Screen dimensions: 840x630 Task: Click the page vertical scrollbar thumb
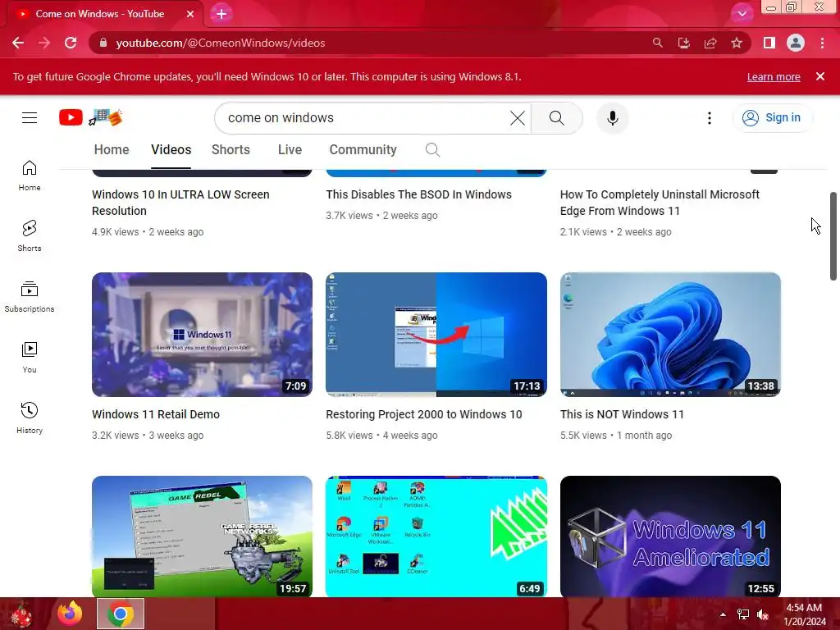(x=833, y=235)
